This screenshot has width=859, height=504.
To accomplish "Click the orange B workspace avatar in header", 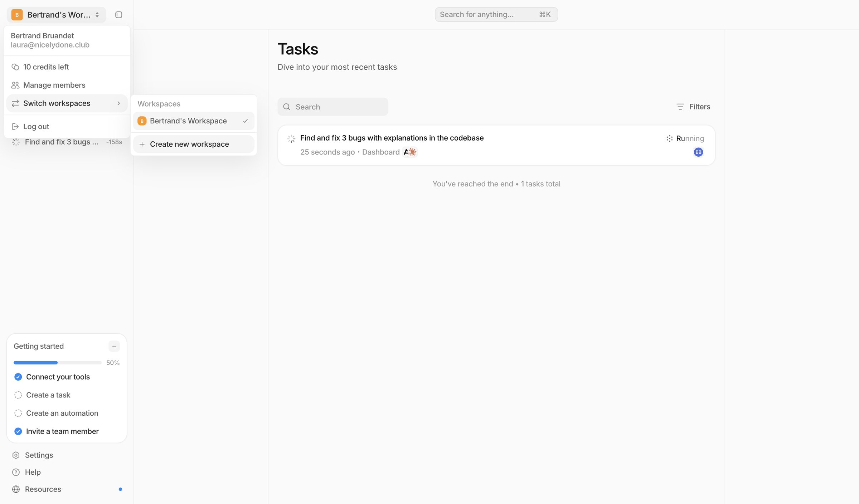I will [17, 15].
